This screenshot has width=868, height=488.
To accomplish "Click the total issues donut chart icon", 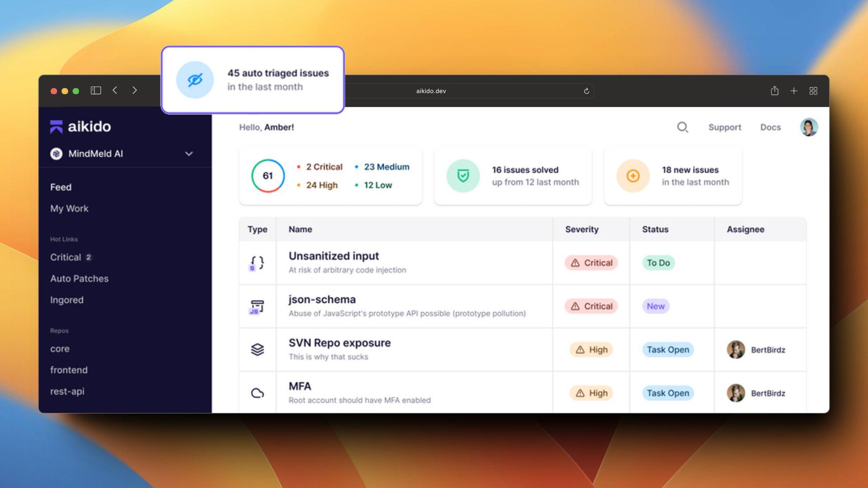I will click(x=267, y=175).
